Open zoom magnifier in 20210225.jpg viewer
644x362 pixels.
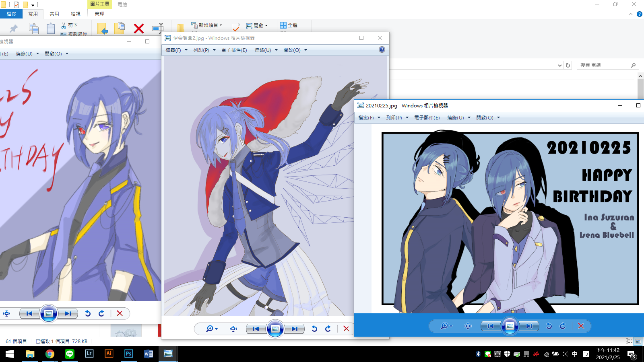(446, 326)
